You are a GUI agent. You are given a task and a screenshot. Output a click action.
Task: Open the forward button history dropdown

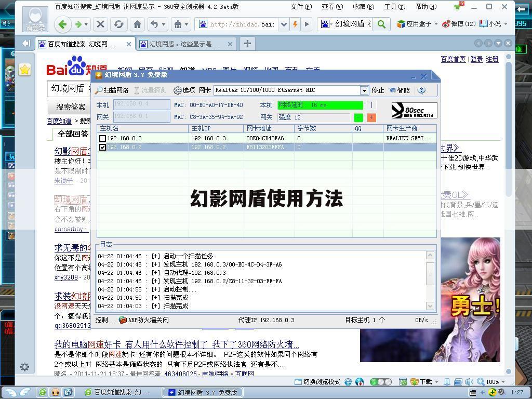tap(86, 24)
